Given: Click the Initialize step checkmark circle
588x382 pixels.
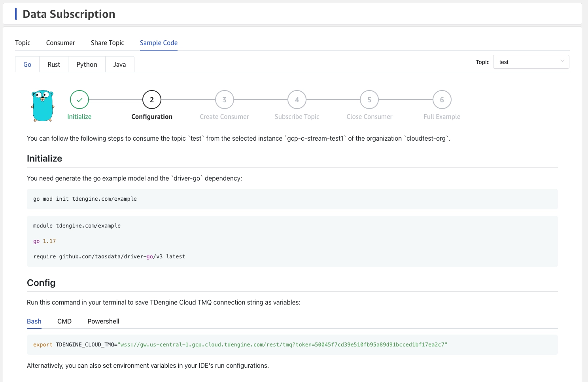Looking at the screenshot, I should coord(79,100).
